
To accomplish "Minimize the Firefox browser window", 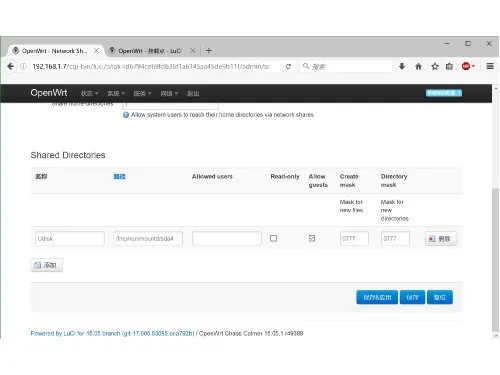I will tap(447, 43).
